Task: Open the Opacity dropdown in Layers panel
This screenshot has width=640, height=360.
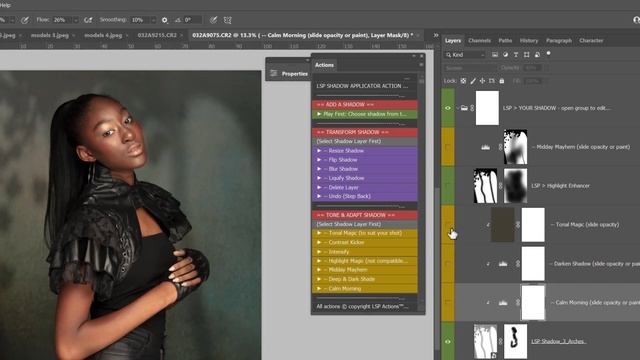Action: 546,68
